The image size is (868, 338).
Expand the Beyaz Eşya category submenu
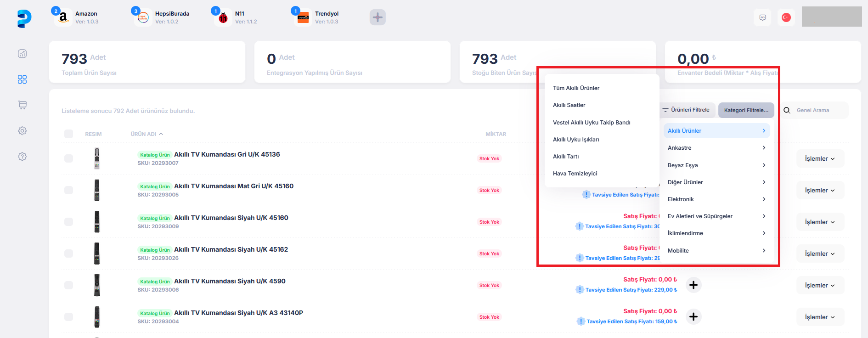click(x=716, y=165)
